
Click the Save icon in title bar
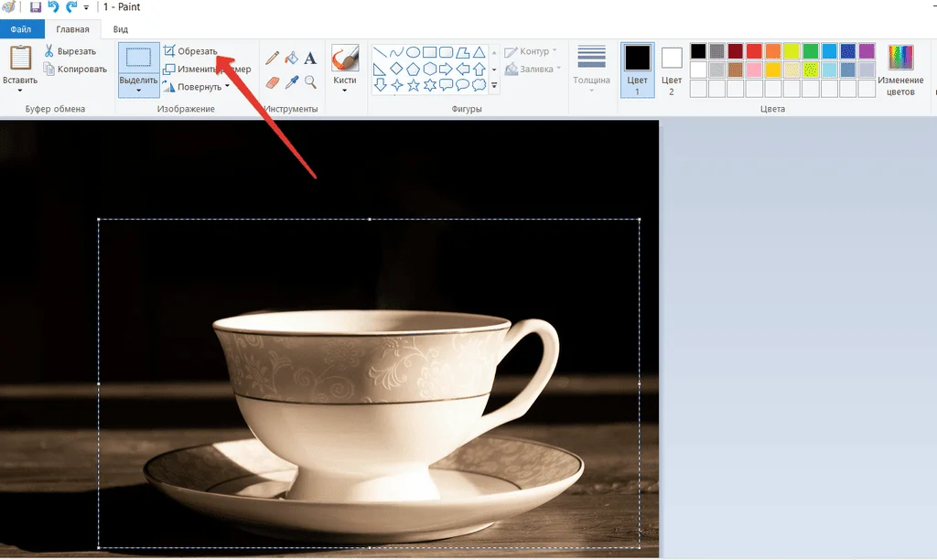(36, 7)
